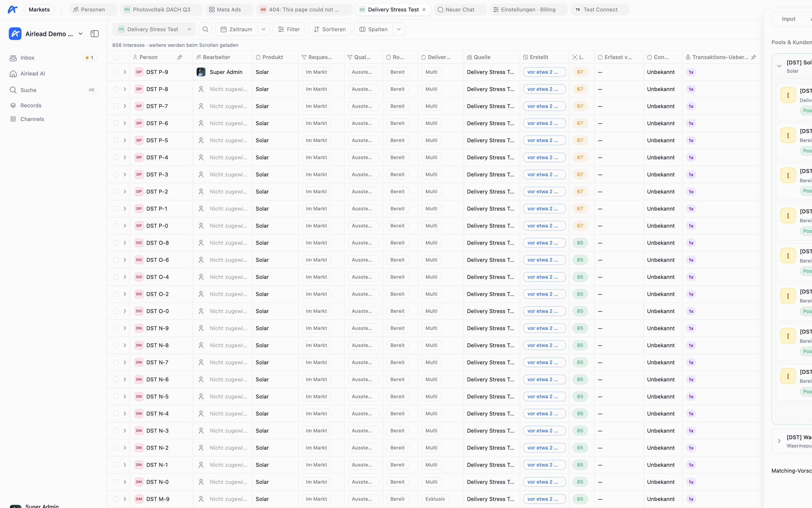Click the Zeitraum button

coord(236,29)
